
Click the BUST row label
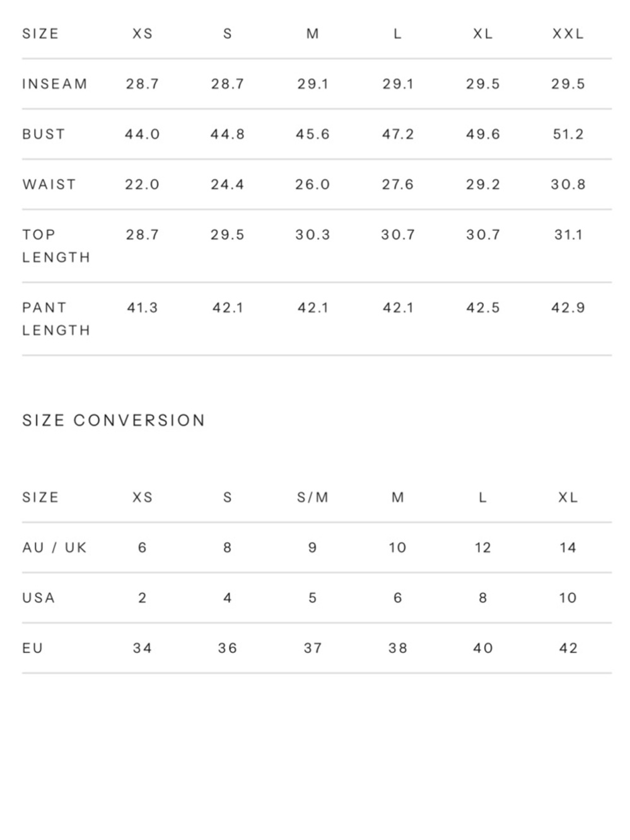(x=44, y=134)
